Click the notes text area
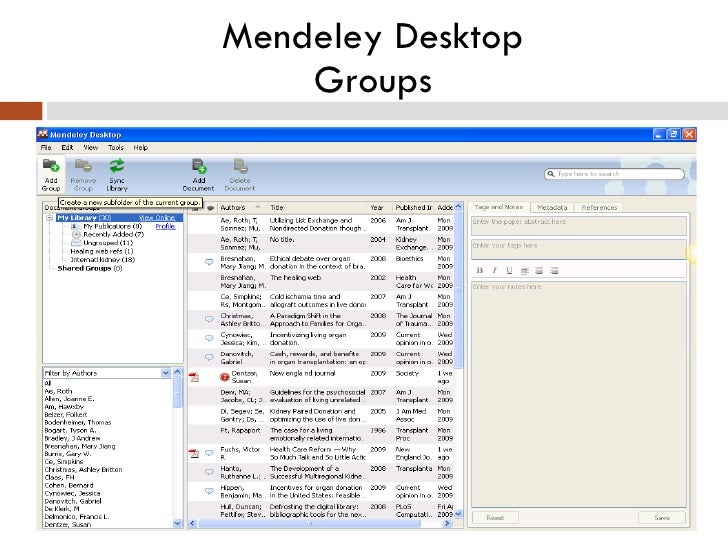 click(578, 394)
